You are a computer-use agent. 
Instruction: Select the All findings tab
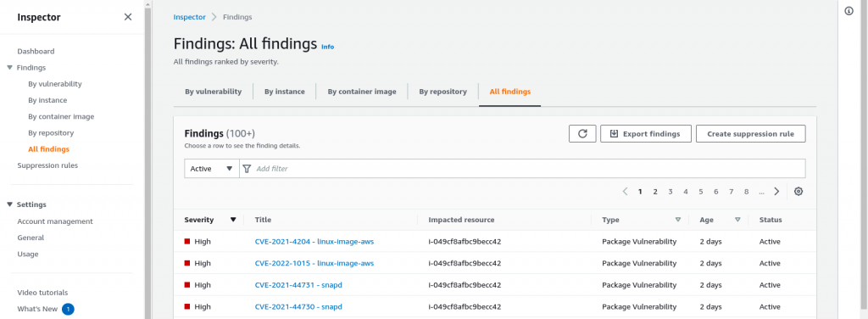pyautogui.click(x=509, y=92)
